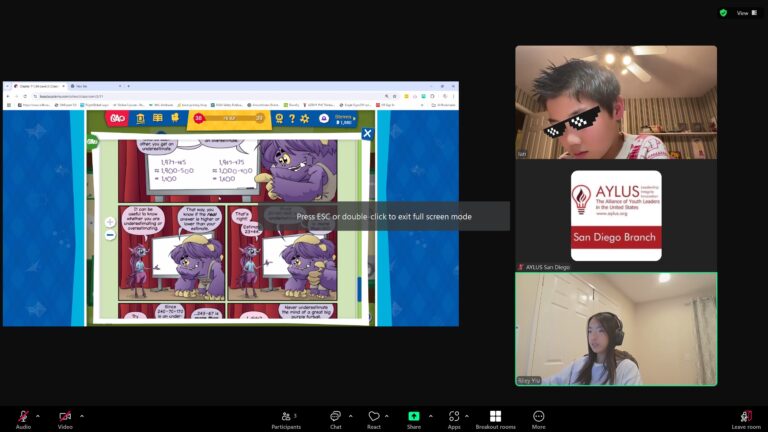This screenshot has height=432, width=768.
Task: Open Chrome three-dot menu
Action: (453, 96)
